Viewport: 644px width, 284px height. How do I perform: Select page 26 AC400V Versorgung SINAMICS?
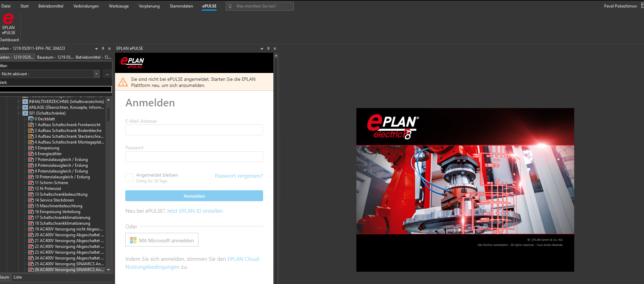pos(69,270)
